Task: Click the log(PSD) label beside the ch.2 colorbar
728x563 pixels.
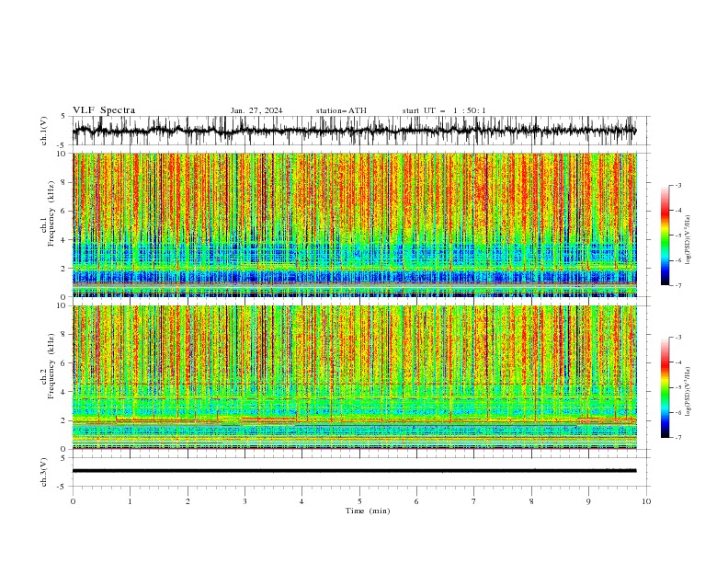Action: pos(688,392)
